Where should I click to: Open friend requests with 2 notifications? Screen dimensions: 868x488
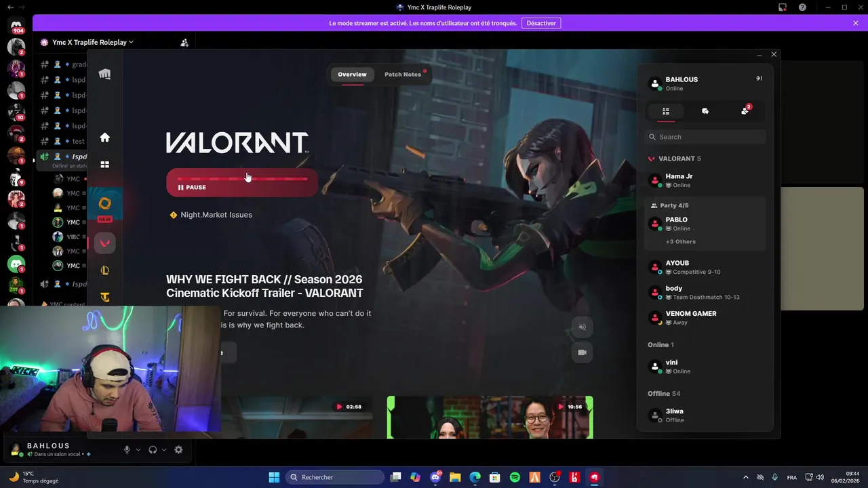click(x=745, y=110)
